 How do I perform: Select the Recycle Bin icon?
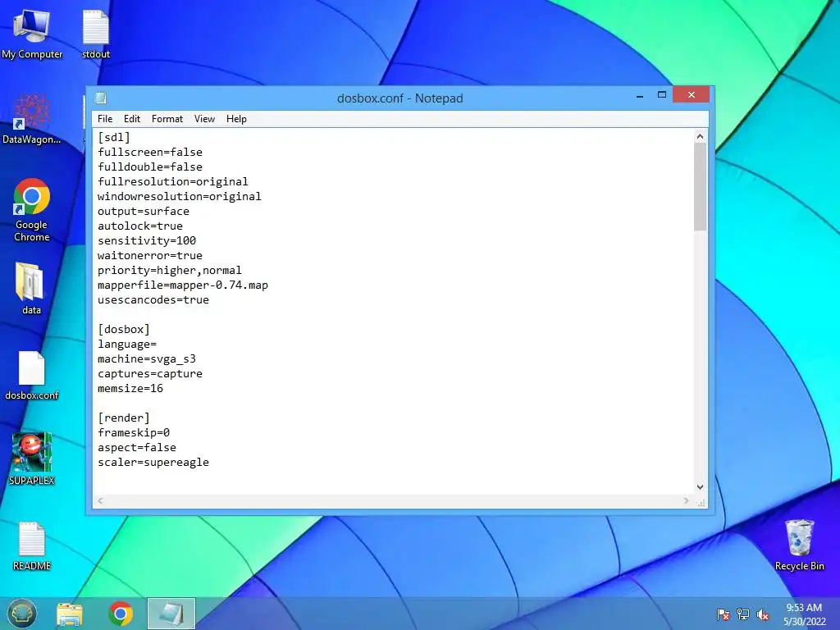tap(799, 545)
